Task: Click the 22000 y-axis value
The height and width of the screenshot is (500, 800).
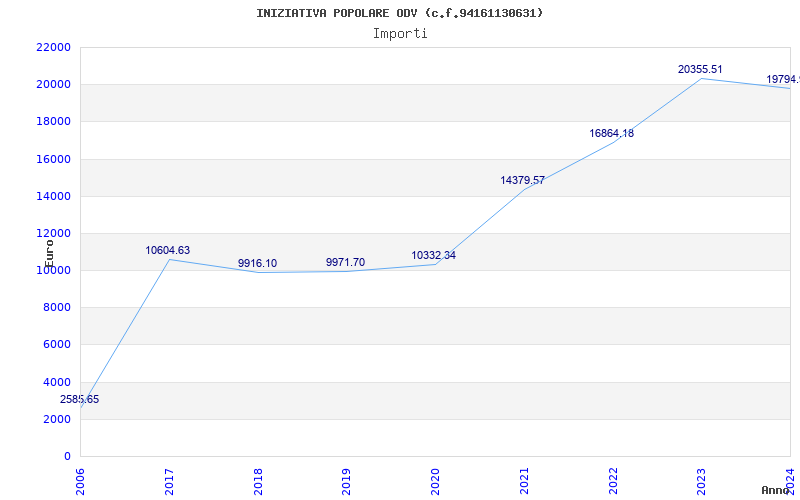Action: point(54,47)
